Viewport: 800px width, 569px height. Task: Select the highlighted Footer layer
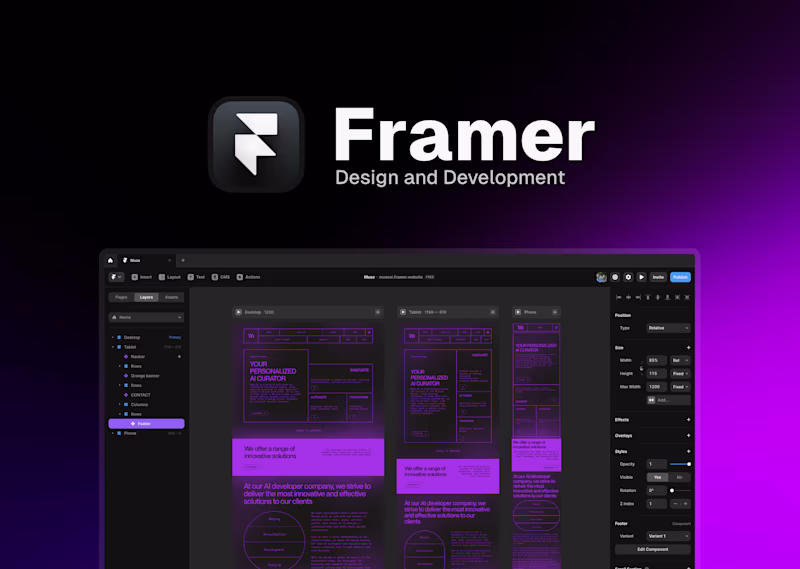pos(146,424)
